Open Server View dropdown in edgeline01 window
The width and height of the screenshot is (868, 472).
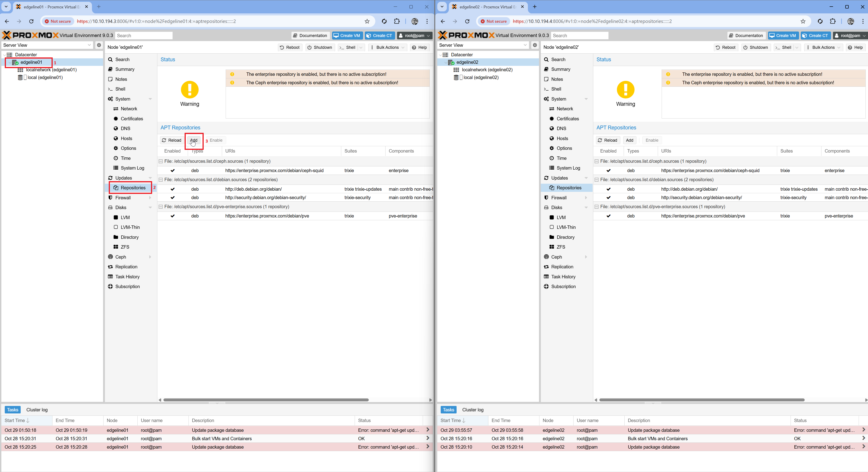coord(89,45)
